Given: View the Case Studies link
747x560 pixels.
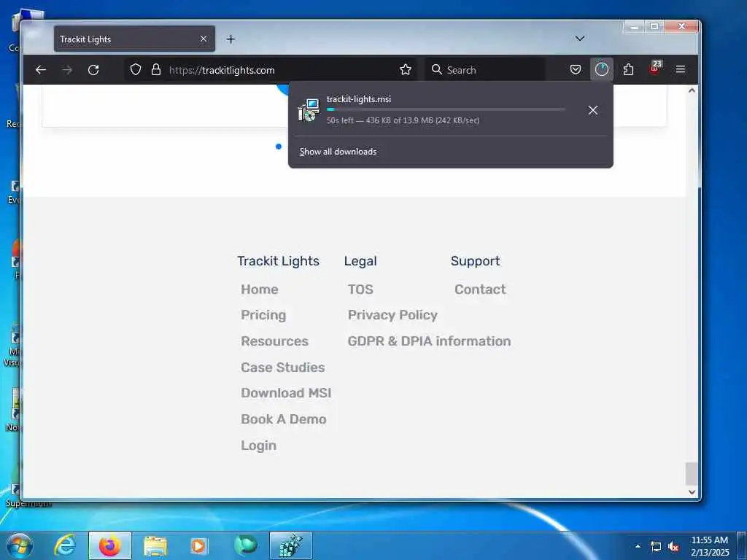Looking at the screenshot, I should [282, 367].
